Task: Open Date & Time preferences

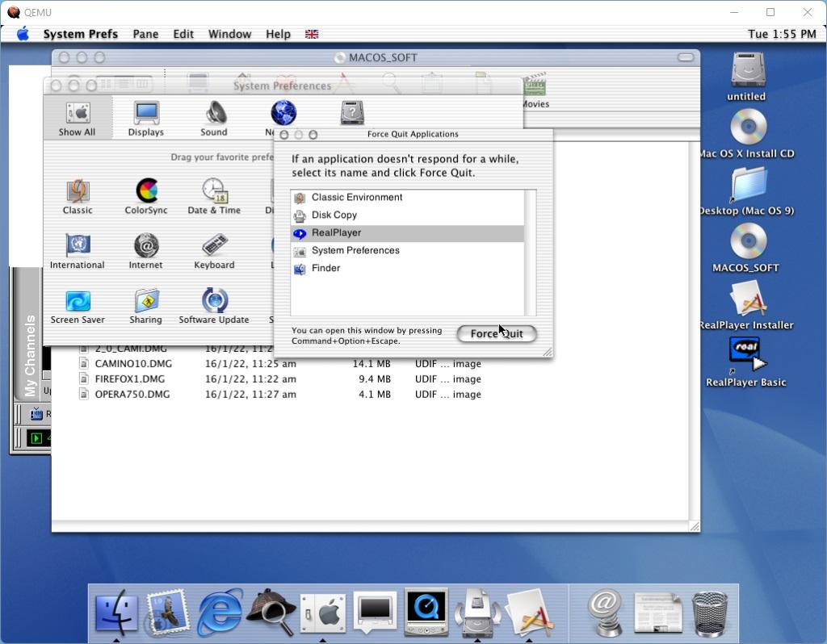Action: (x=214, y=194)
